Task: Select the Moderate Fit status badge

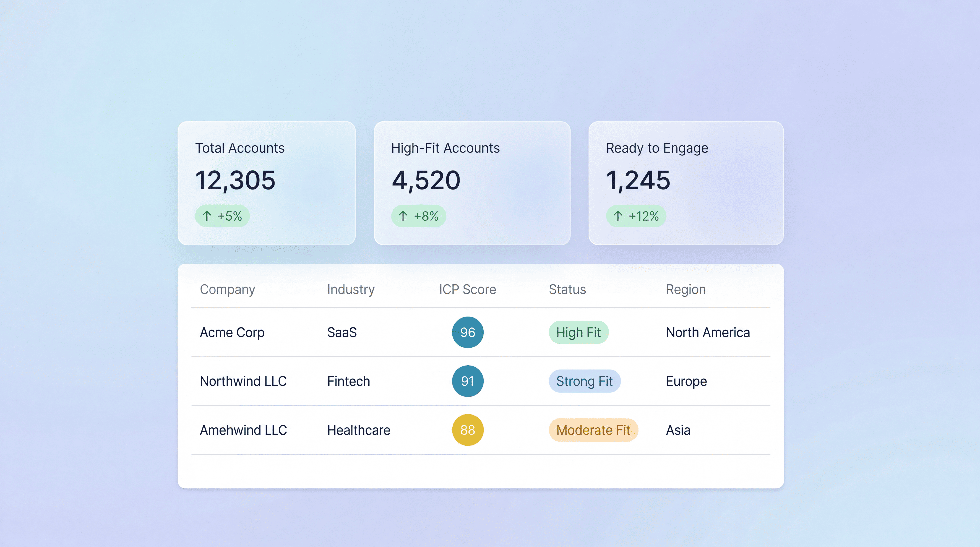Action: pyautogui.click(x=593, y=430)
